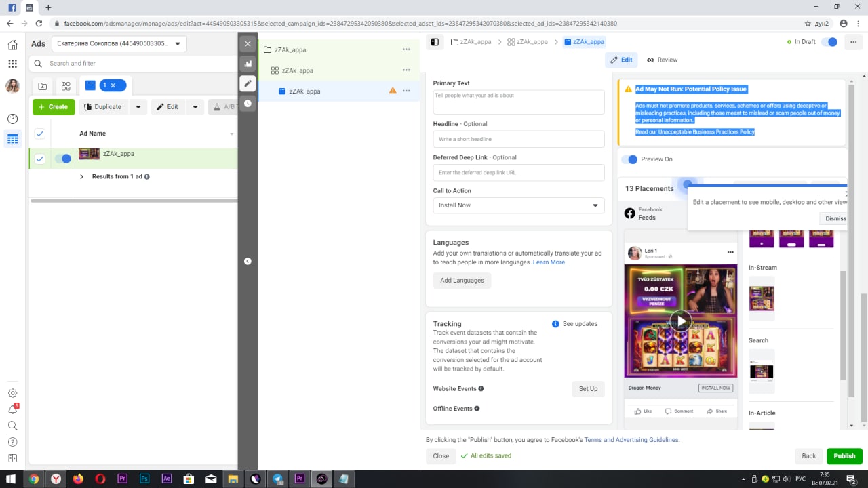Open the performance chart view icon
868x488 pixels.
click(x=248, y=64)
